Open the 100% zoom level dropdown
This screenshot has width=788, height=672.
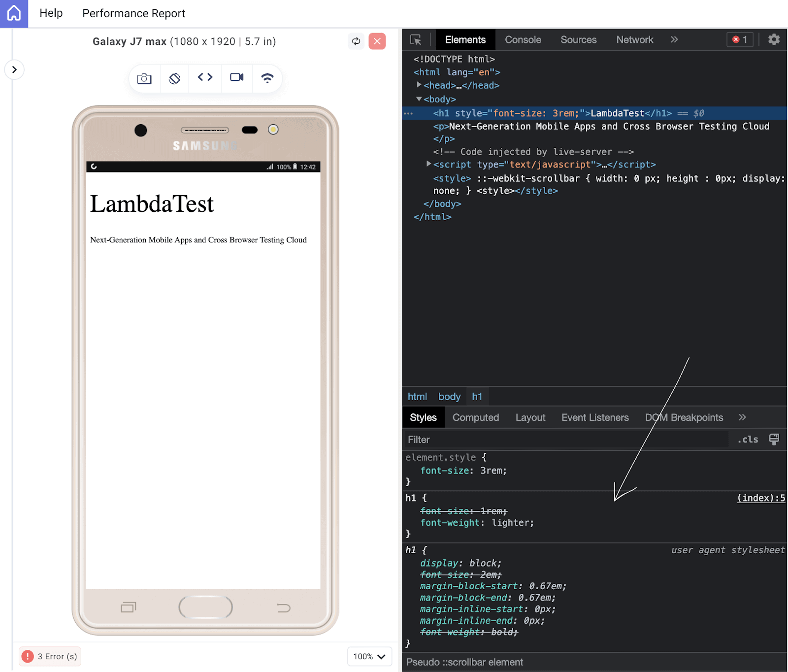[369, 656]
